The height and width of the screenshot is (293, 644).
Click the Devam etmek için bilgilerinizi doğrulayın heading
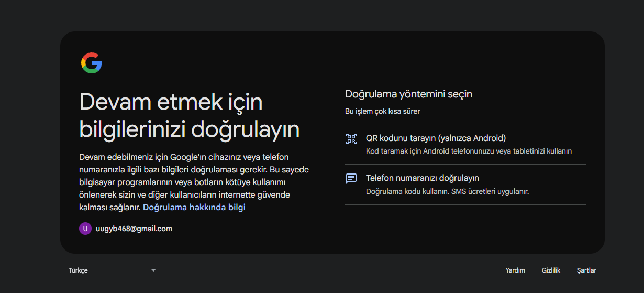[189, 116]
